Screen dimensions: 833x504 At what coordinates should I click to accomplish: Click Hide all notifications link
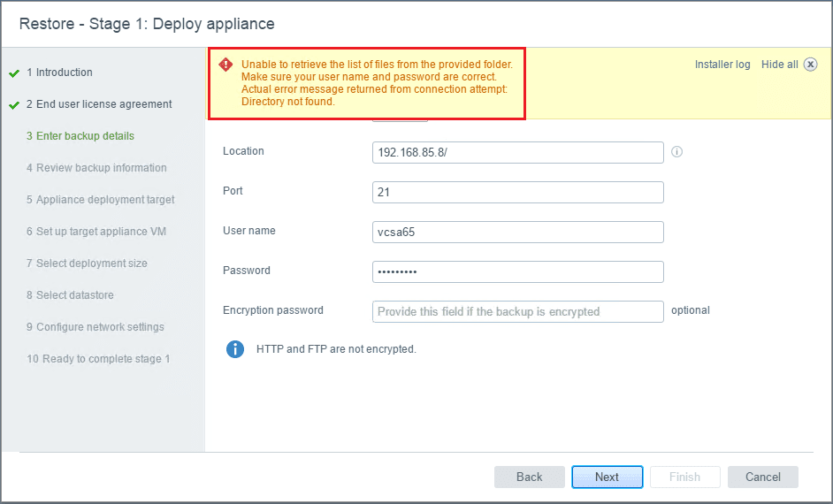point(779,65)
